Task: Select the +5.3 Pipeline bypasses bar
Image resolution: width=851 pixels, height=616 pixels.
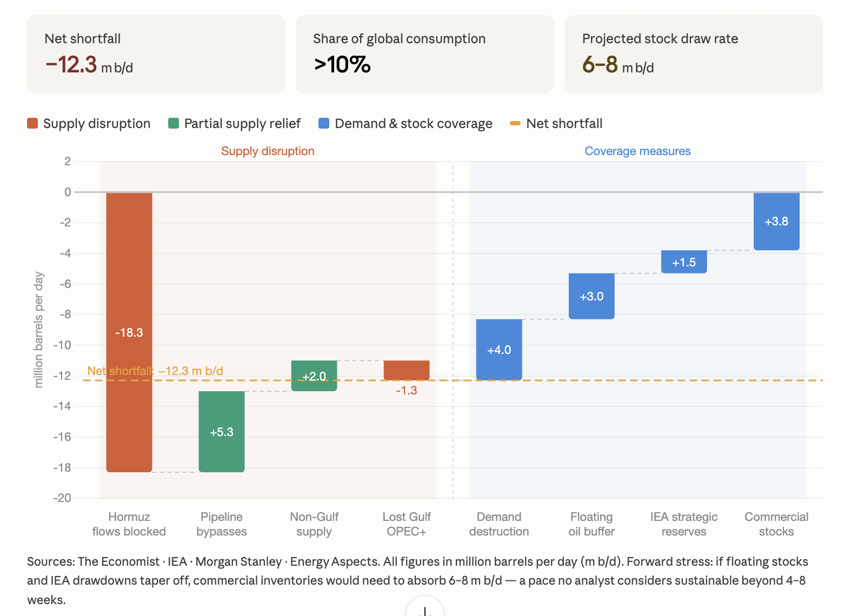Action: 222,432
